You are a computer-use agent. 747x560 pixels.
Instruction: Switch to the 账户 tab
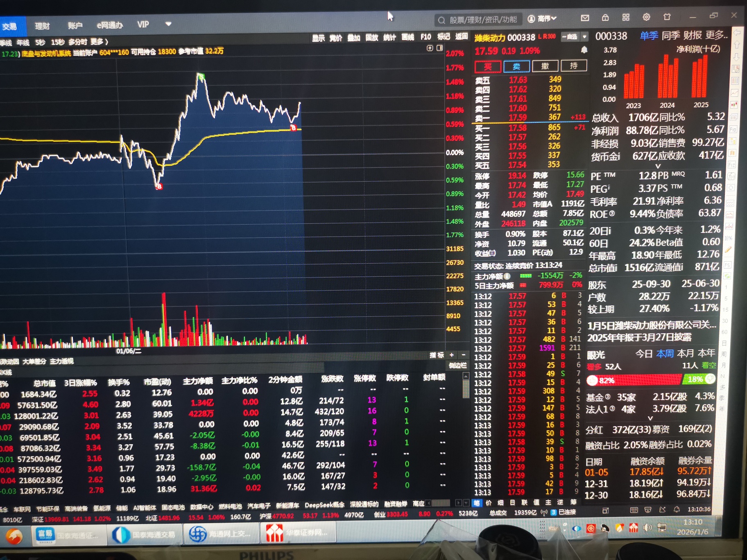75,26
